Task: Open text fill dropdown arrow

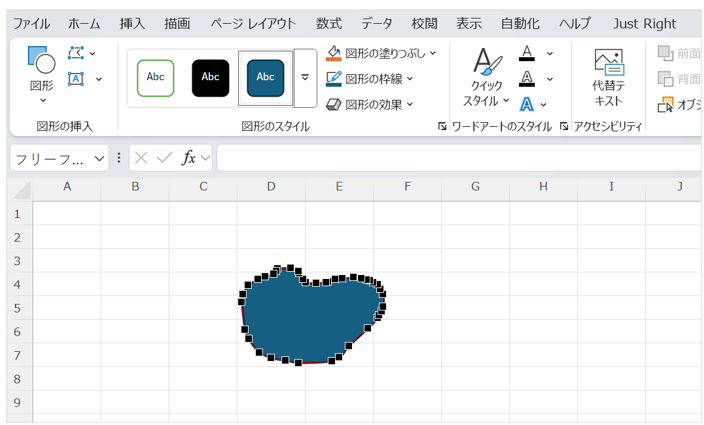Action: point(550,53)
